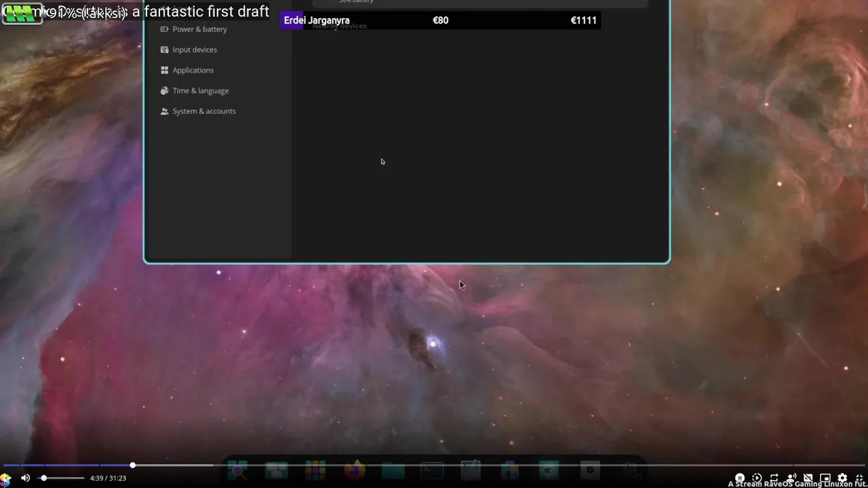Open the search launcher in dock
The height and width of the screenshot is (488, 868).
pos(237,470)
